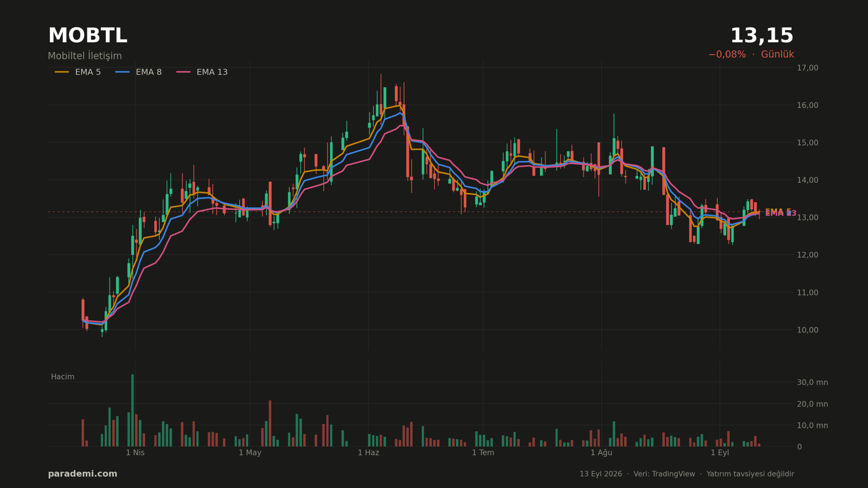The image size is (868, 488).
Task: Click the −0,08% Günlük change label
Action: point(751,54)
